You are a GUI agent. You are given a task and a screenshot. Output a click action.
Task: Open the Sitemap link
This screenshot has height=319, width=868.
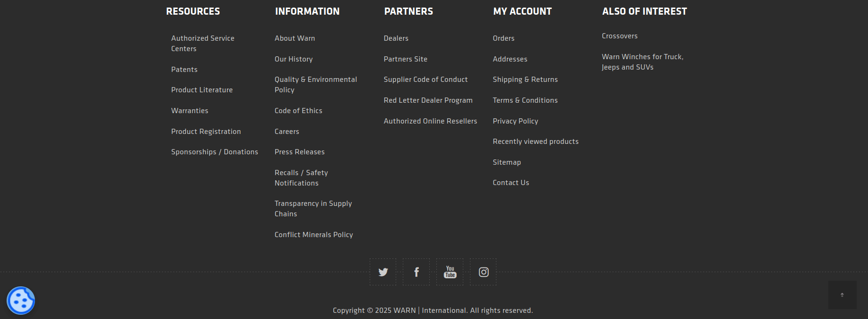(x=506, y=162)
